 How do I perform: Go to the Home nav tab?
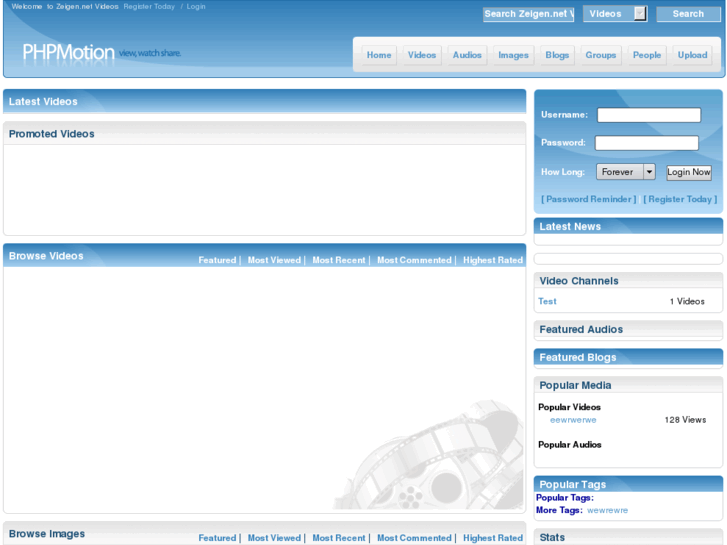[x=379, y=55]
